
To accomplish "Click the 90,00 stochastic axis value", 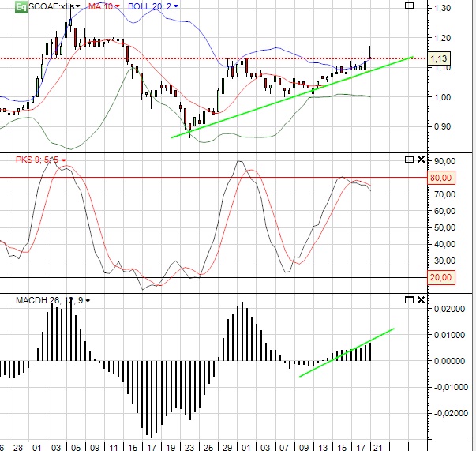I will (x=444, y=161).
